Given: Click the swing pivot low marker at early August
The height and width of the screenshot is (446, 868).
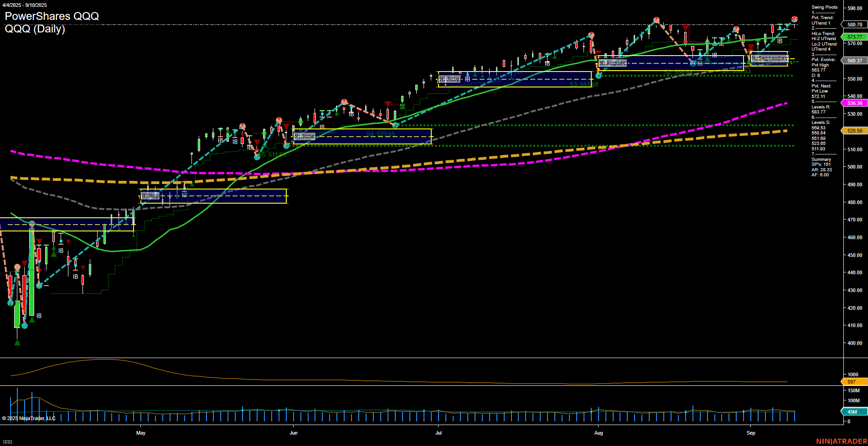Looking at the screenshot, I should tap(599, 76).
